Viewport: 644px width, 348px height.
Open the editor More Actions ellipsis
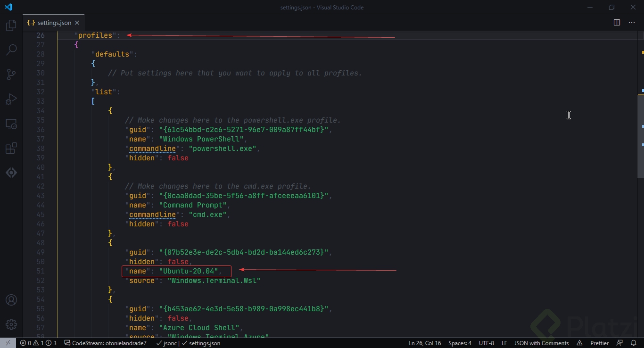coord(631,23)
